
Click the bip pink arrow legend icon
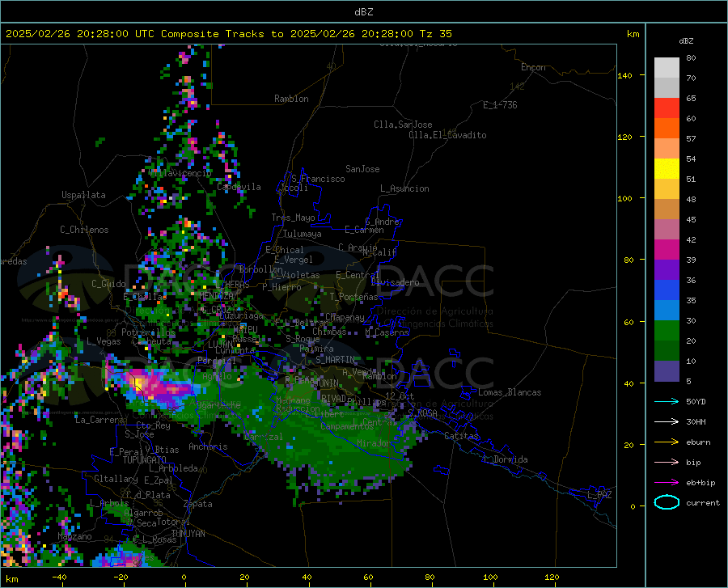coord(667,463)
